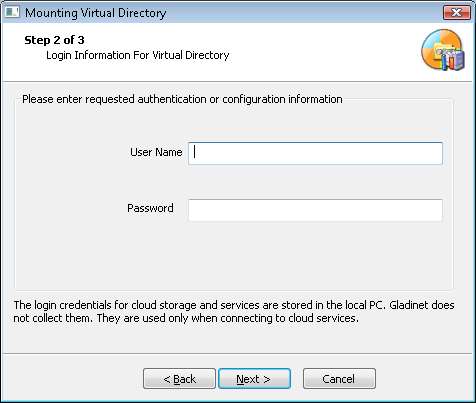Click the 'They are used only when connecting' sentence
Viewport: 476px width, 403px height.
point(228,318)
